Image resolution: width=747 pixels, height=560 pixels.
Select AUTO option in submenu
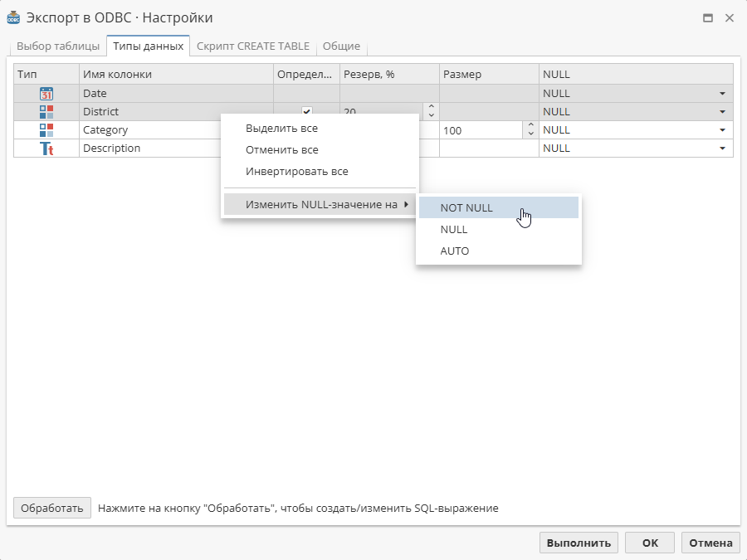tap(498, 251)
